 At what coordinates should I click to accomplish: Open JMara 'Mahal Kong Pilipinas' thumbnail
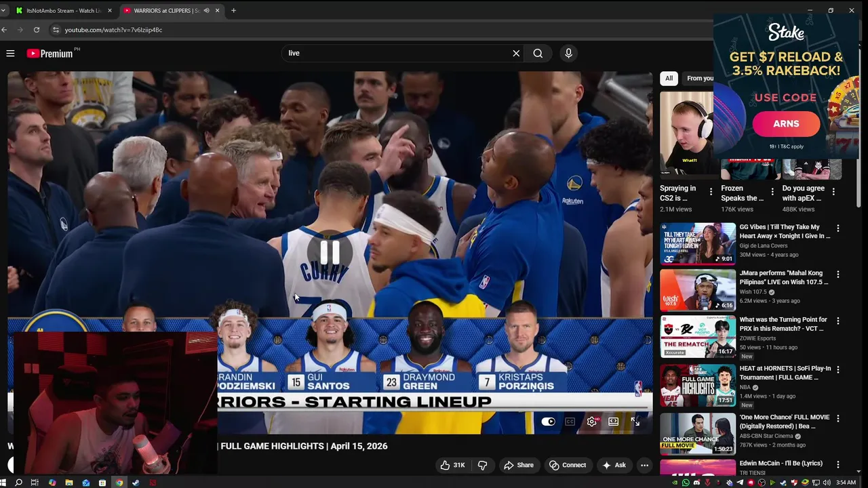[698, 289]
